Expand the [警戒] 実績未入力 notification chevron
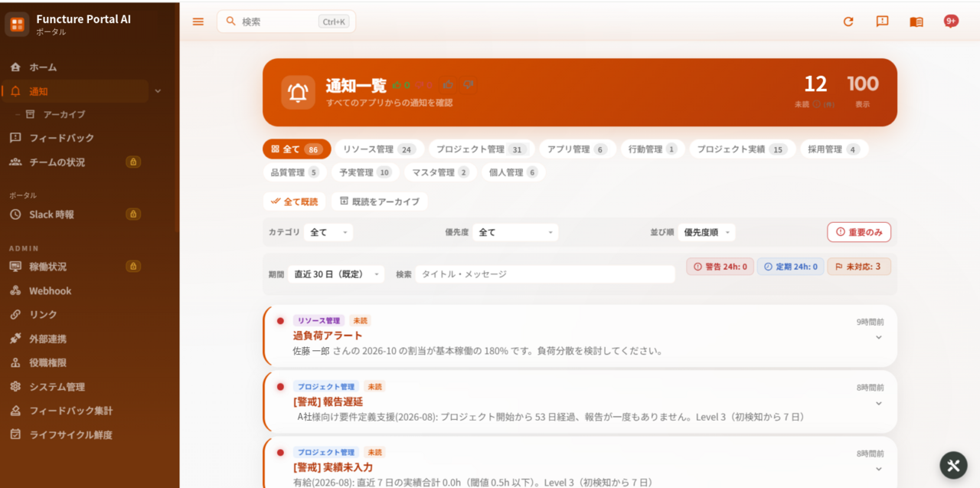The width and height of the screenshot is (980, 488). 878,469
